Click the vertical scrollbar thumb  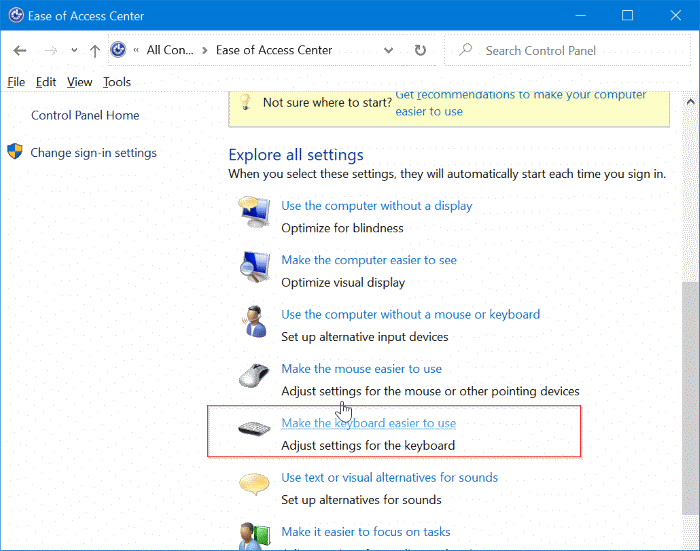pos(691,398)
